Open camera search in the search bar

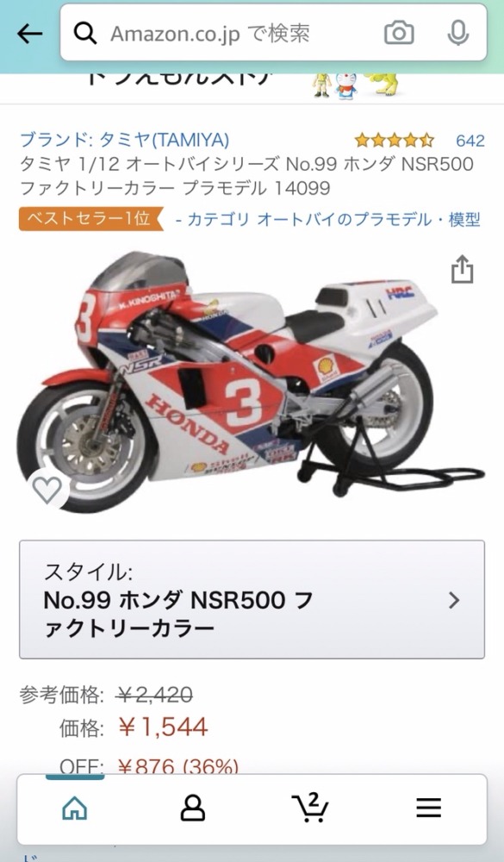tap(399, 34)
